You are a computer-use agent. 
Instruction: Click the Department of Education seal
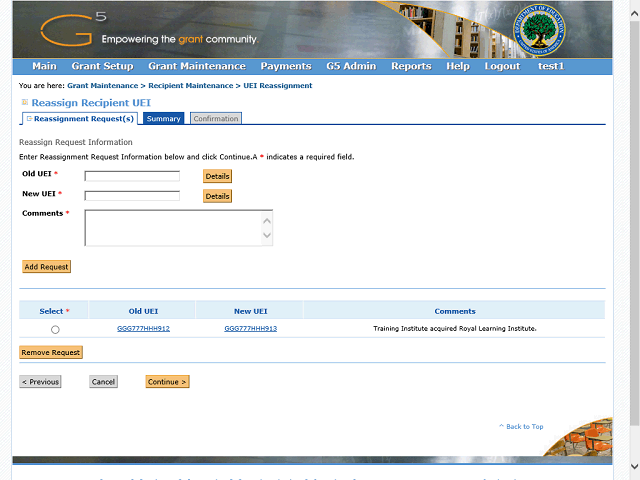pyautogui.click(x=539, y=31)
